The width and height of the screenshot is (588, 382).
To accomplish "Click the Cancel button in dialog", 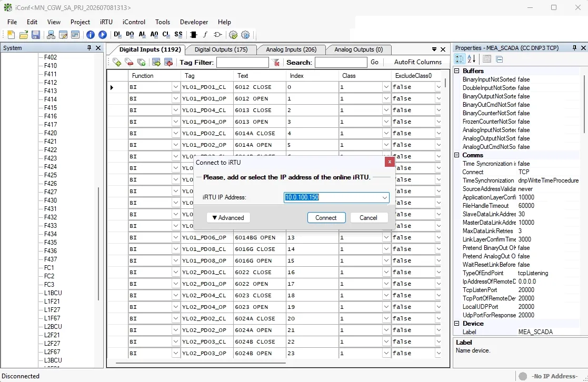I will click(368, 218).
